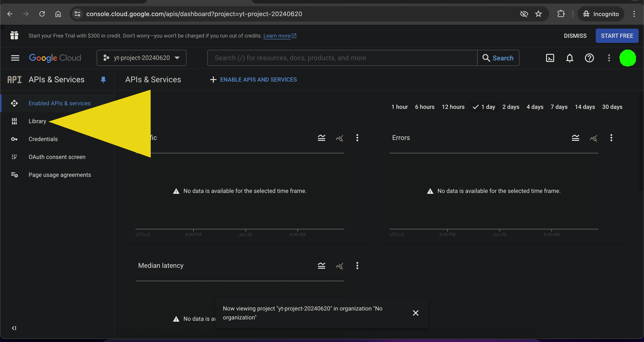Open the console settings and utilities dots
Image resolution: width=644 pixels, height=342 pixels.
pos(609,58)
